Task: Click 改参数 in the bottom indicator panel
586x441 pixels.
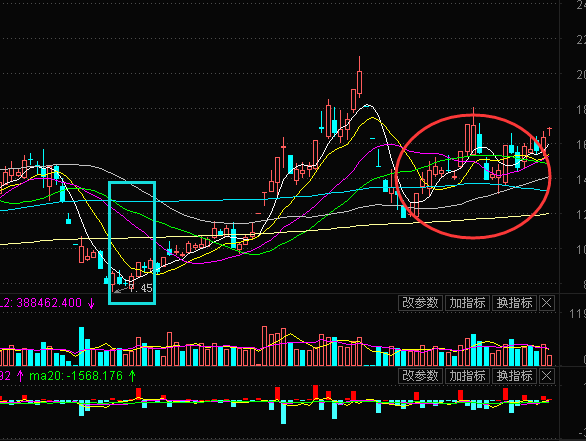Action: point(420,376)
